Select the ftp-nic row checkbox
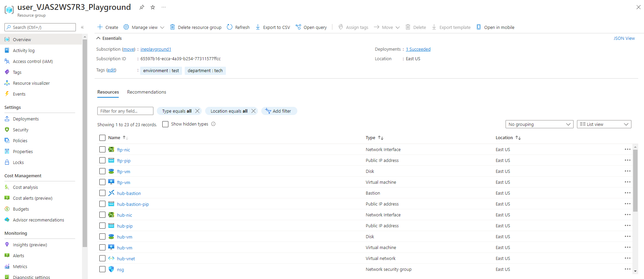Viewport: 644px width, 279px height. [x=102, y=149]
